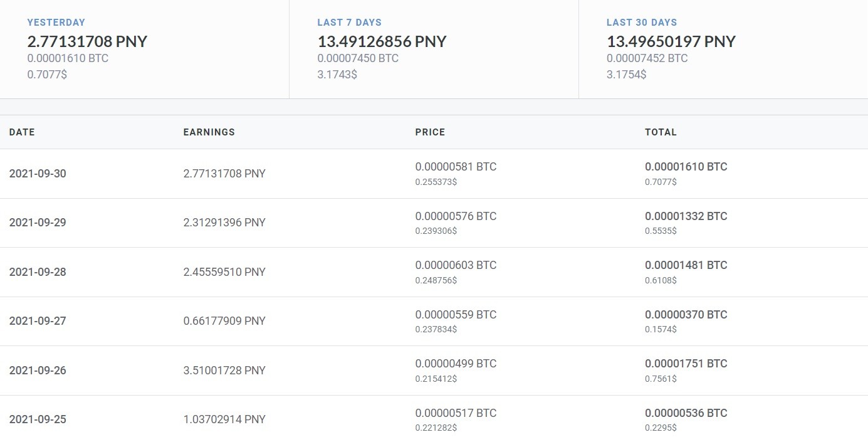Viewport: 868px width, 442px height.
Task: Click the 2021-09-25 date cell
Action: pos(38,419)
